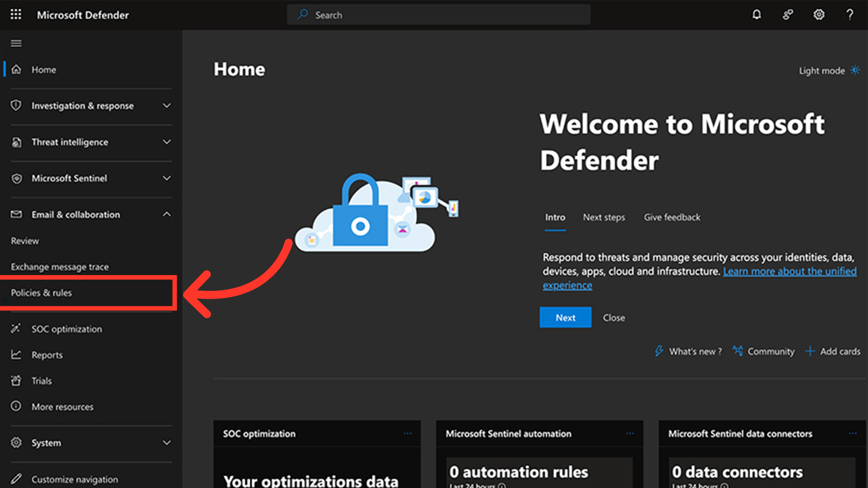The width and height of the screenshot is (868, 488).
Task: Toggle Light mode
Action: 829,70
